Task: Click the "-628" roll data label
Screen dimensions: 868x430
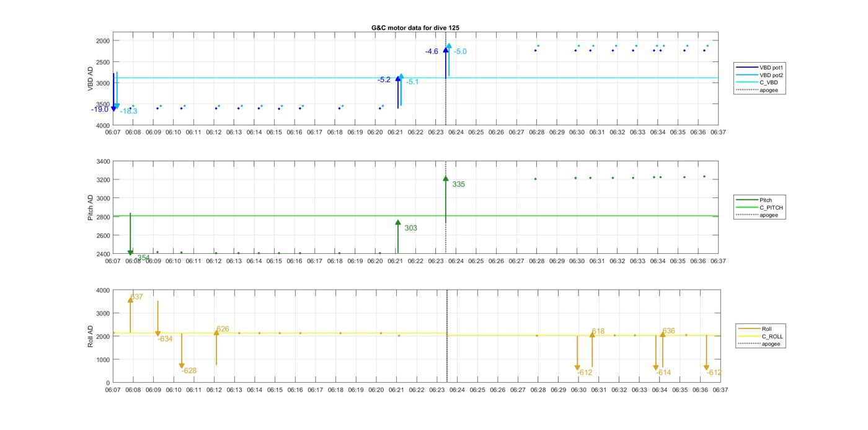Action: tap(188, 371)
